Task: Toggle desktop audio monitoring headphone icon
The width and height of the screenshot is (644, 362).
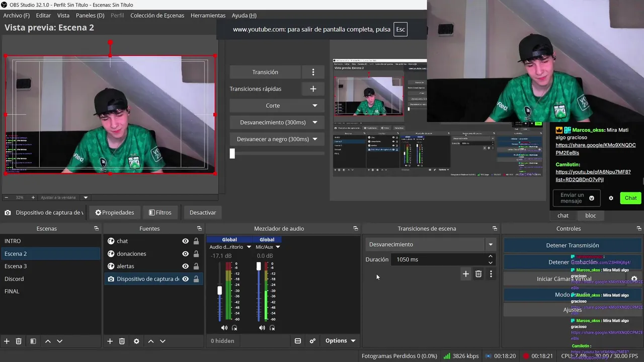Action: coord(234,328)
